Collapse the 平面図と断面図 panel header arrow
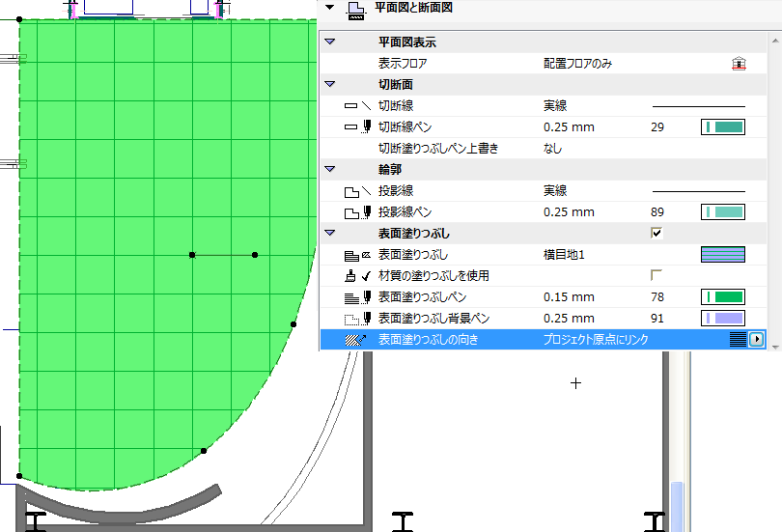 [x=329, y=8]
